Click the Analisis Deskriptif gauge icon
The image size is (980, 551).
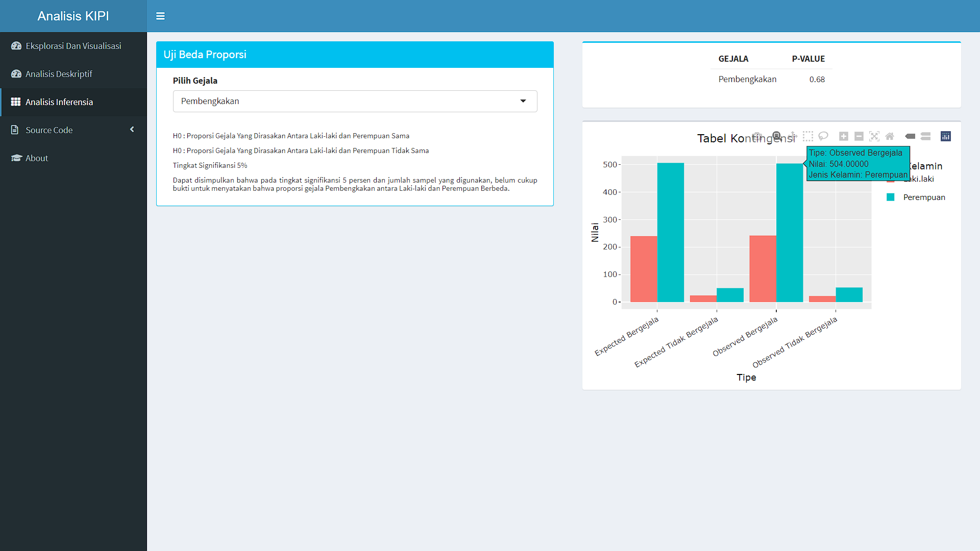pyautogui.click(x=16, y=74)
